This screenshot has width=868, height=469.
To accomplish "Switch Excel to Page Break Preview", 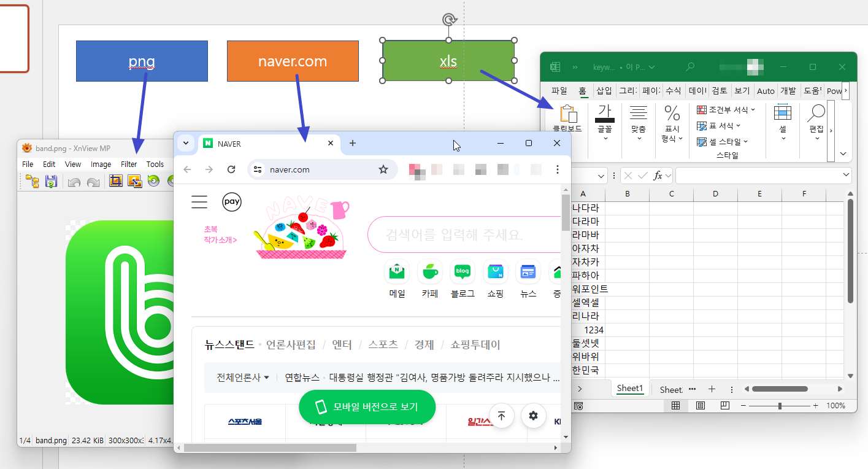I will 725,406.
